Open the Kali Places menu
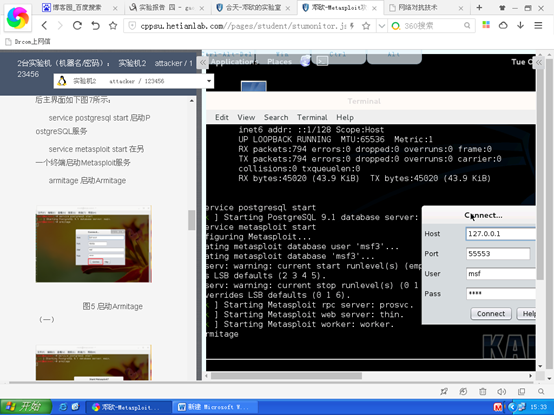The width and height of the screenshot is (554, 415). (279, 62)
